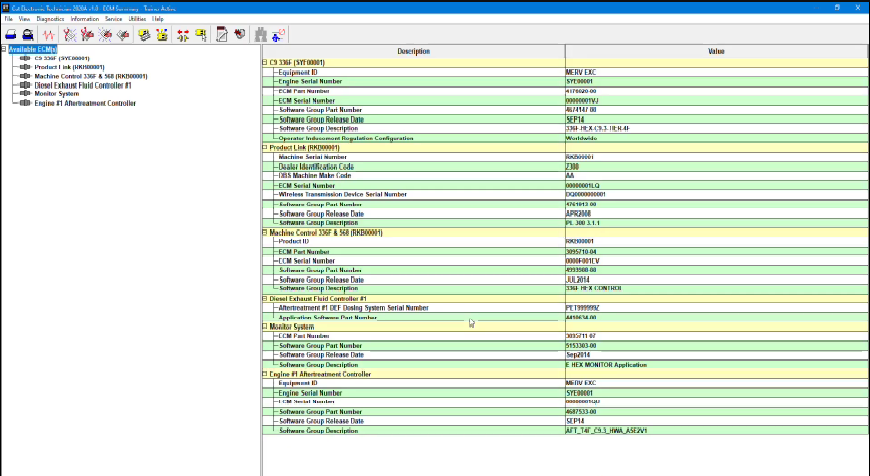
Task: Click the Value column header
Action: coord(716,50)
